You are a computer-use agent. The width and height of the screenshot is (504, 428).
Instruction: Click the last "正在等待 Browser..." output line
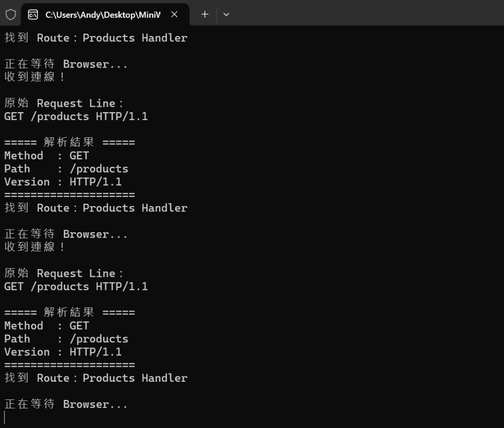tap(66, 404)
